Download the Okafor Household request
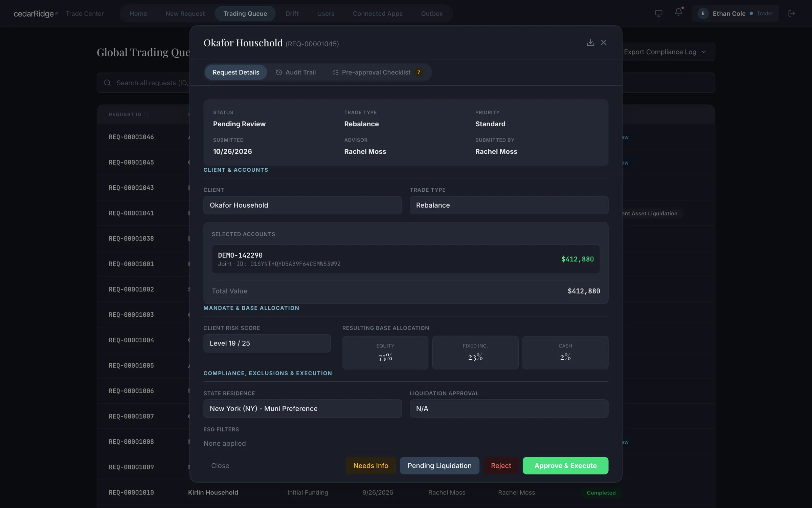Image resolution: width=812 pixels, height=508 pixels. tap(590, 42)
